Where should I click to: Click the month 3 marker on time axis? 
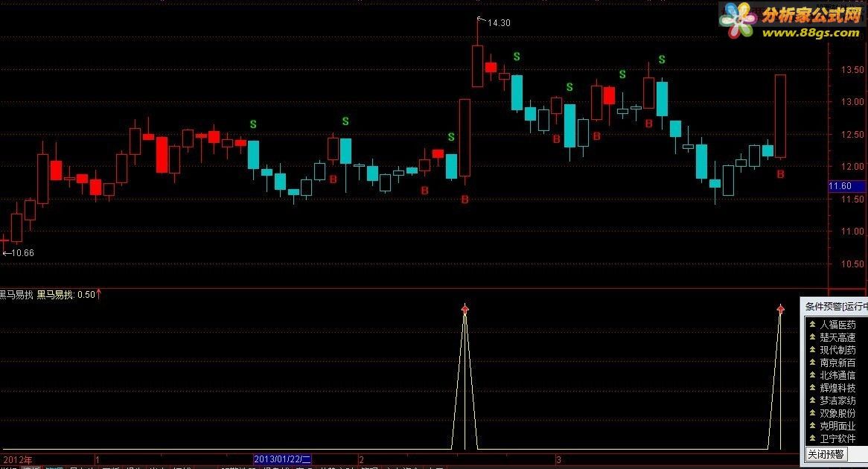[558, 459]
